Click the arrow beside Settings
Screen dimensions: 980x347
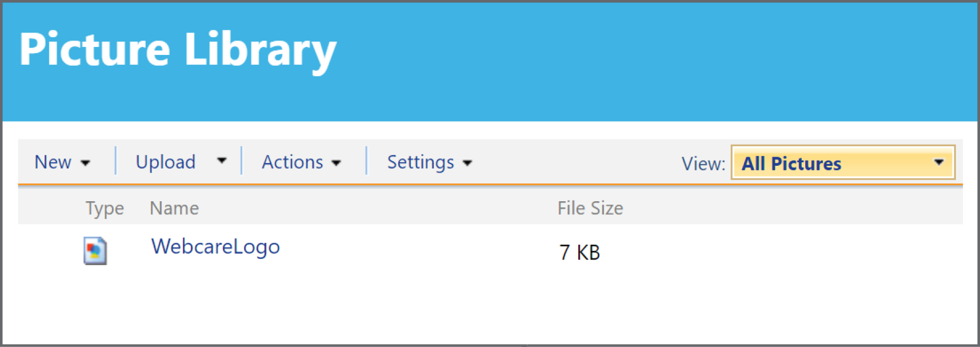coord(467,163)
